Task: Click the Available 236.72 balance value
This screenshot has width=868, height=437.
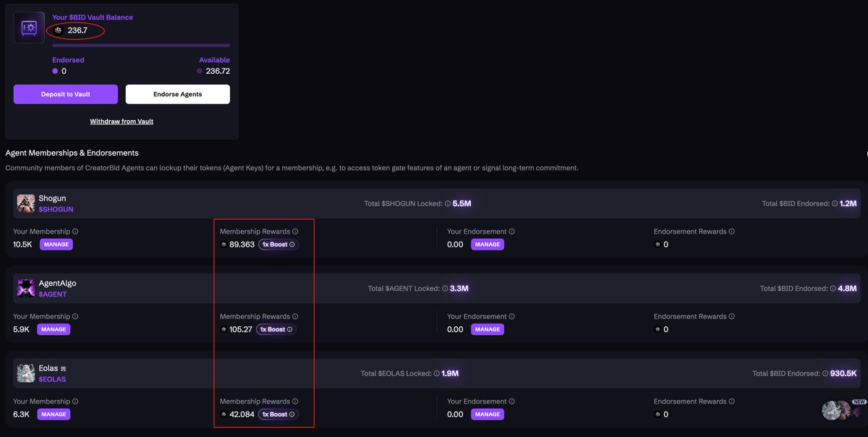Action: 218,71
